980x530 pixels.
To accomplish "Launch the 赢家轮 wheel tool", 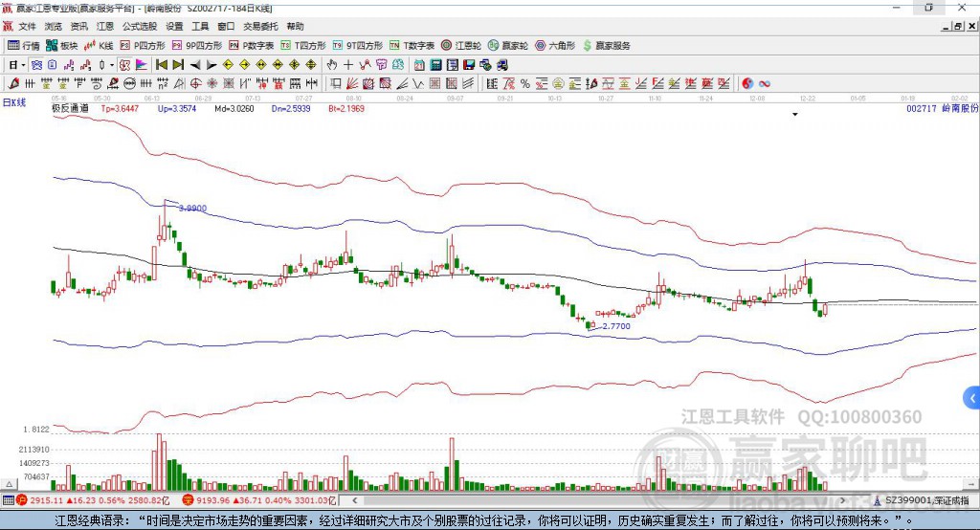I will [x=508, y=46].
